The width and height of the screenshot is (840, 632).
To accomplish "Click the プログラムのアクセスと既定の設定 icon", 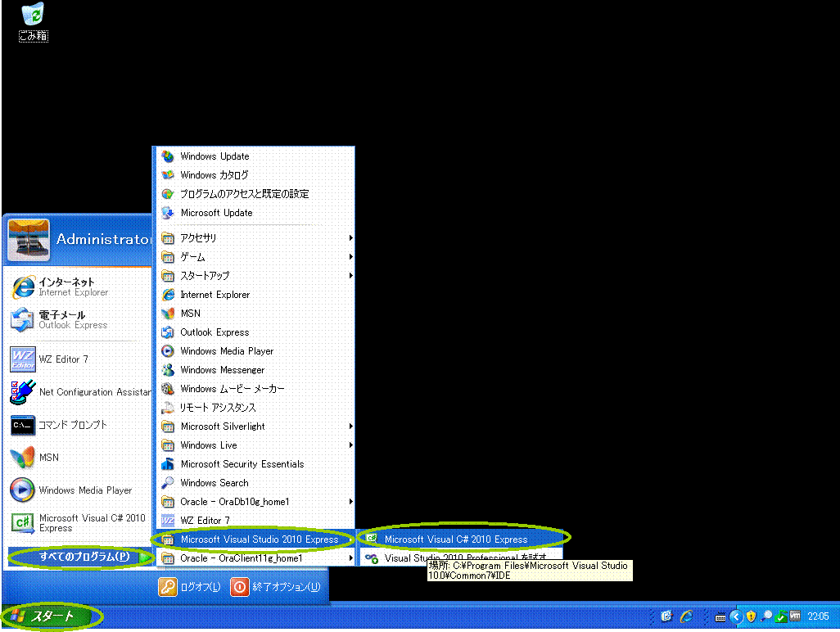I will [x=168, y=193].
